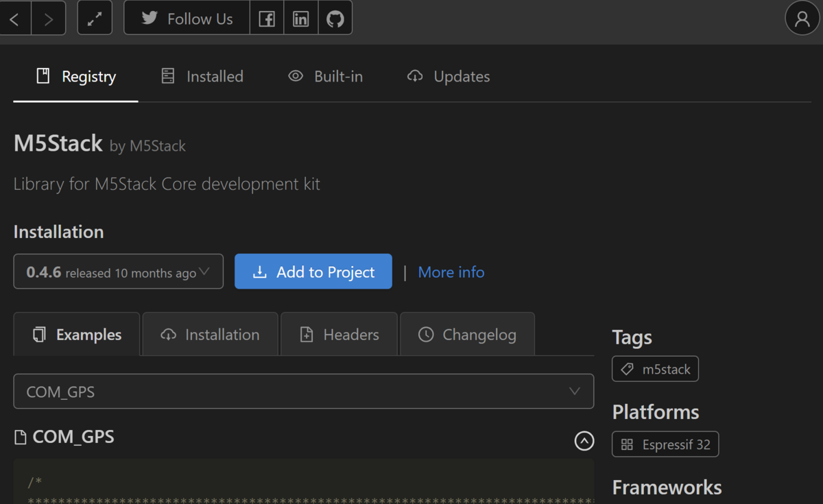
Task: Click Add to Project
Action: 313,271
